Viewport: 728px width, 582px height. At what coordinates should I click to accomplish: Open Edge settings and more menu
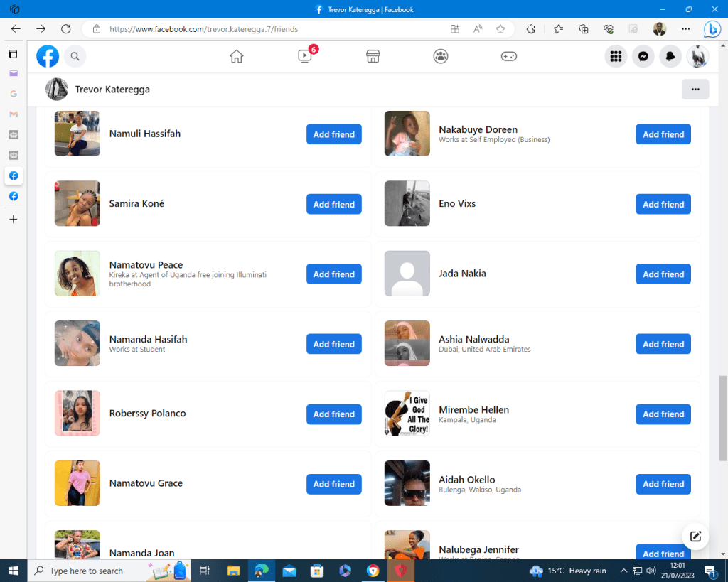click(x=685, y=29)
